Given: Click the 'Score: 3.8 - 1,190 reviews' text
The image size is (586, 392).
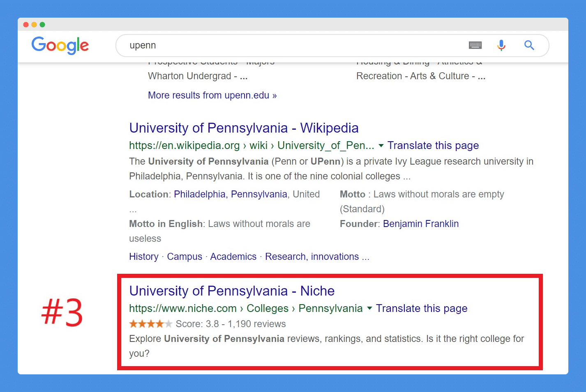Looking at the screenshot, I should point(231,324).
